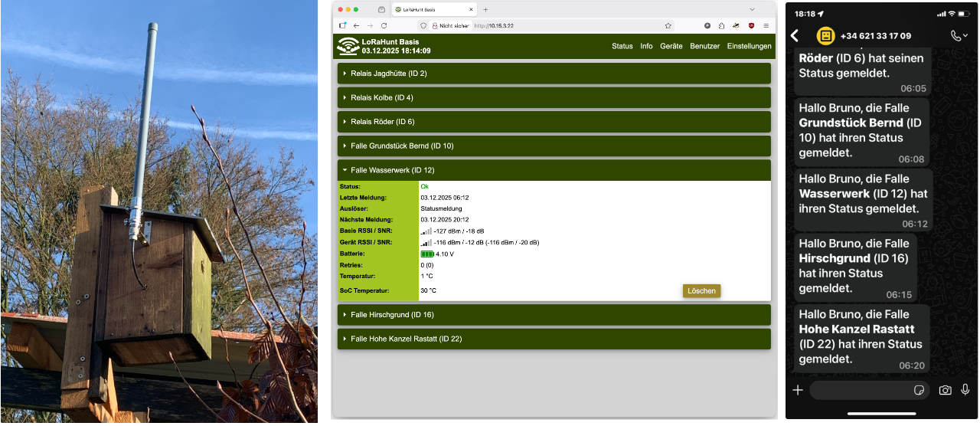This screenshot has height=426, width=980.
Task: Expand the Falle Hirschgrund (ID 16) section
Action: 554,315
